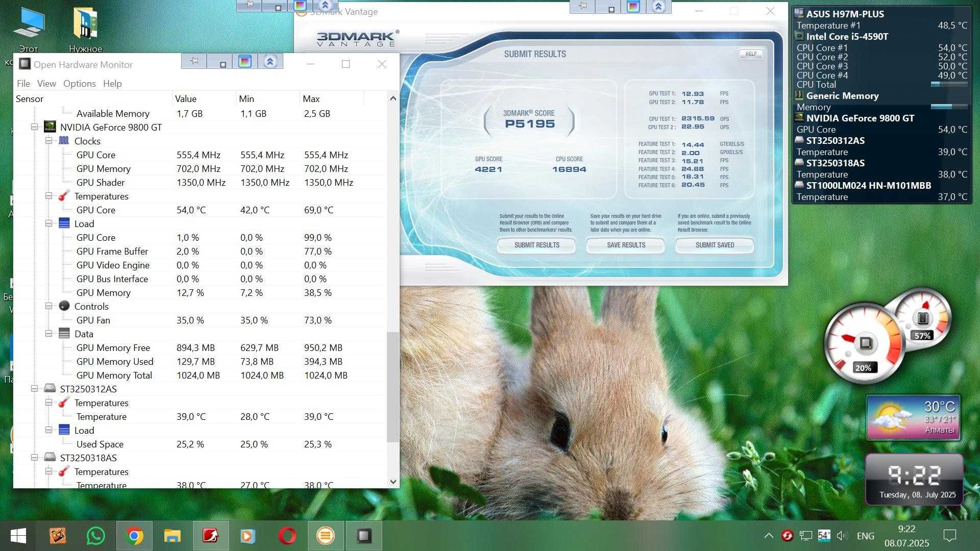The width and height of the screenshot is (980, 551).
Task: Open the Help menu in Open Hardware Monitor
Action: (x=112, y=83)
